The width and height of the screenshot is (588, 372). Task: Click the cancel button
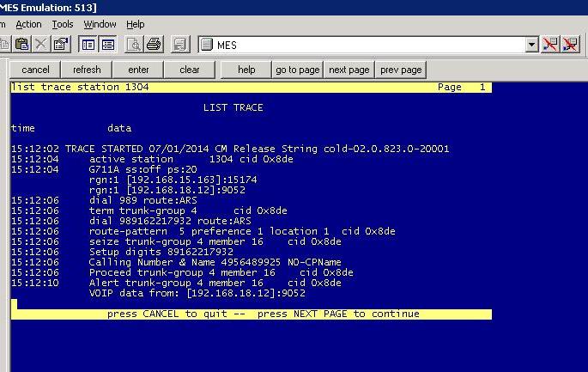[35, 70]
